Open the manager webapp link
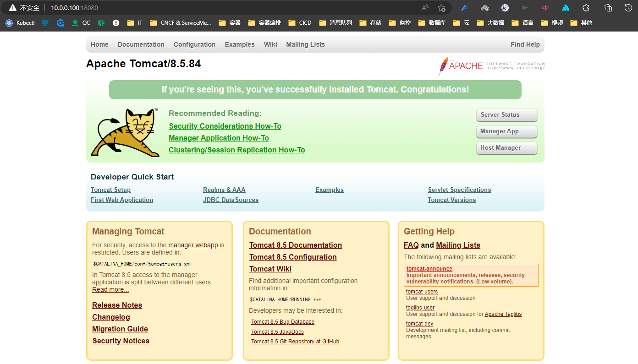This screenshot has width=638, height=364. point(193,245)
